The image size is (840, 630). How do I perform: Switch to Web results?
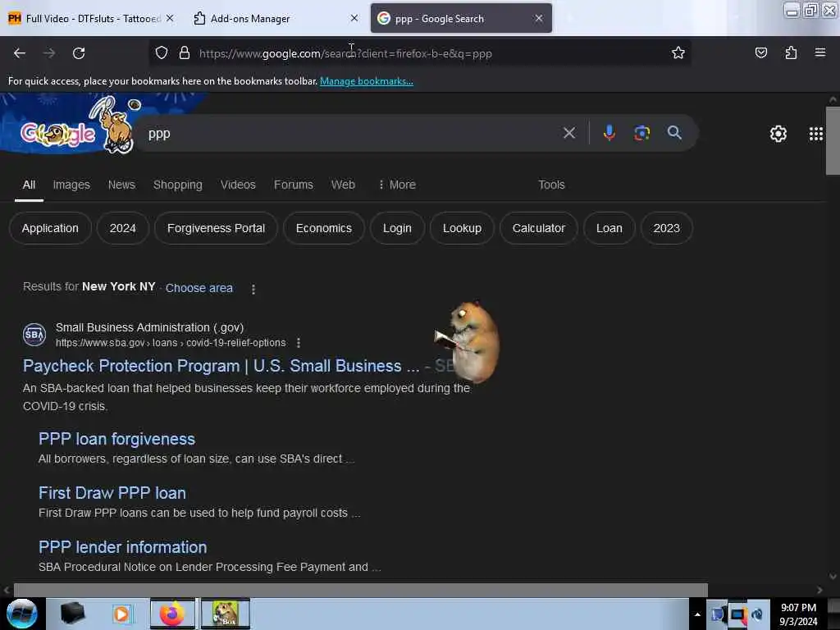pos(343,185)
